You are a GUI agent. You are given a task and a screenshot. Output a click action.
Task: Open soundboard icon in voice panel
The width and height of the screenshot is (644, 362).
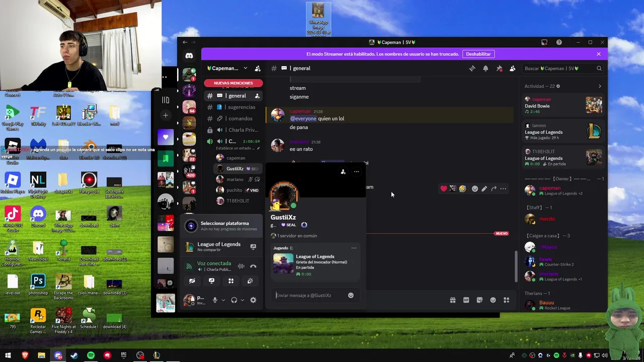(x=250, y=281)
